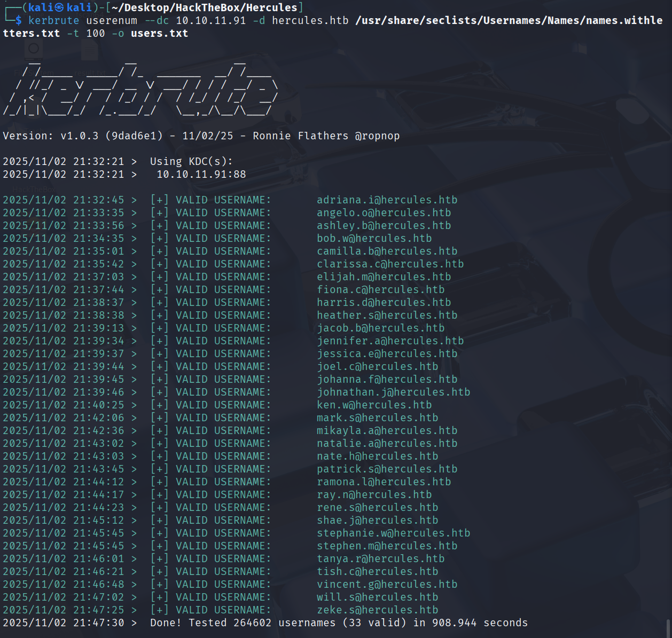Viewport: 672px width, 638px height.
Task: Click the hercules.htb domain argument
Action: (x=310, y=21)
